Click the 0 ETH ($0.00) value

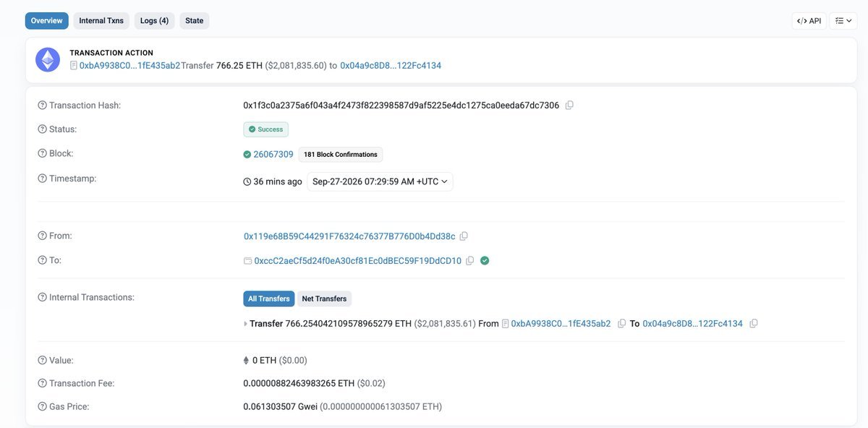click(x=279, y=360)
